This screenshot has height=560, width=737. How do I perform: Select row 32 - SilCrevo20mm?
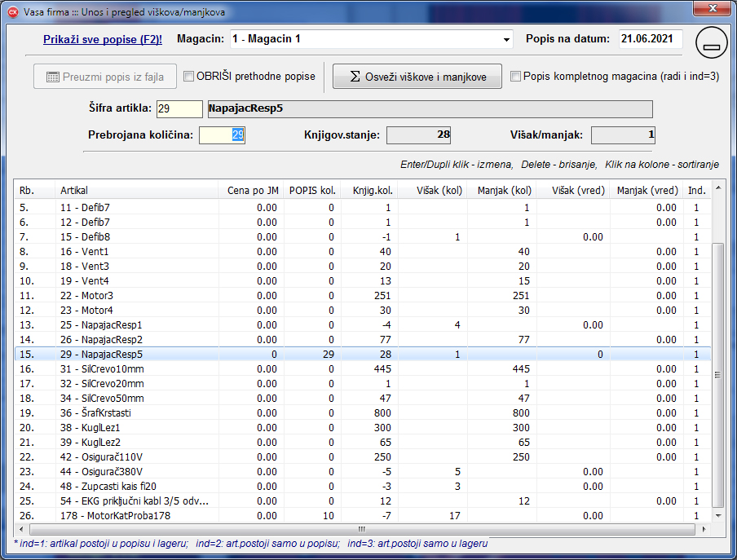(363, 384)
